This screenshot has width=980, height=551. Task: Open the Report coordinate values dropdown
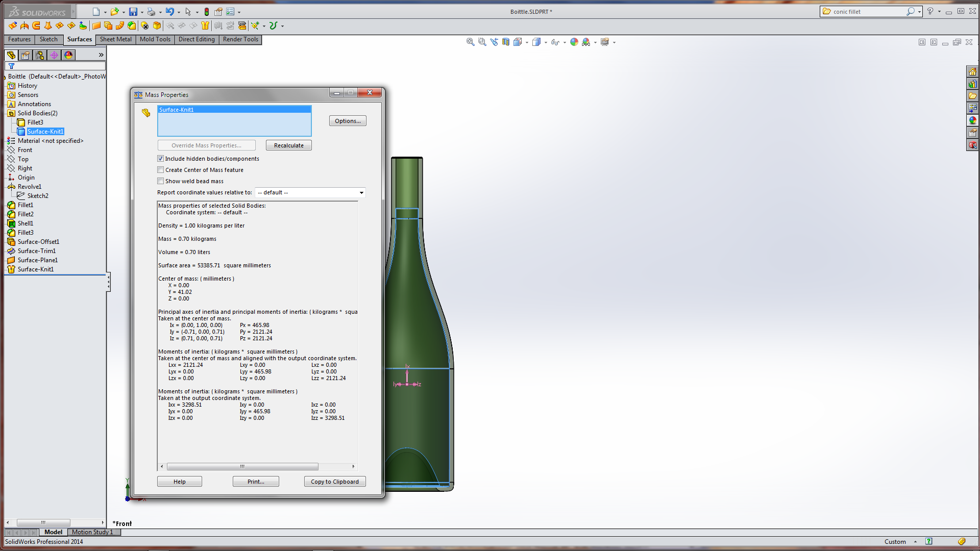coord(361,192)
